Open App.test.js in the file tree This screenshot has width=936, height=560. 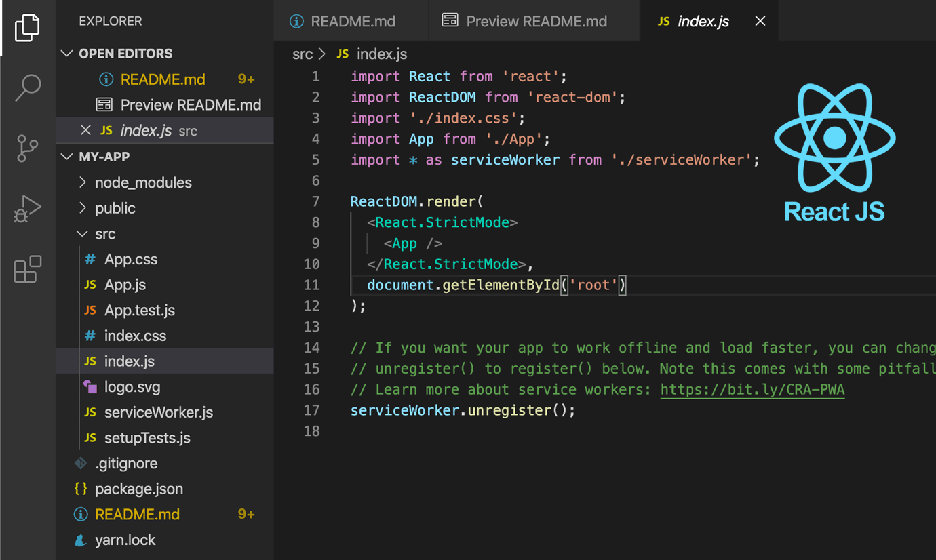pyautogui.click(x=139, y=311)
